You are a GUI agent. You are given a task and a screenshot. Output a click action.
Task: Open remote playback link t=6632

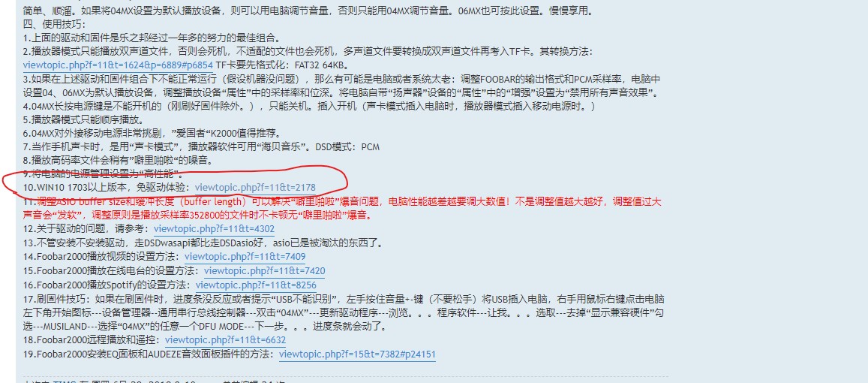point(225,339)
